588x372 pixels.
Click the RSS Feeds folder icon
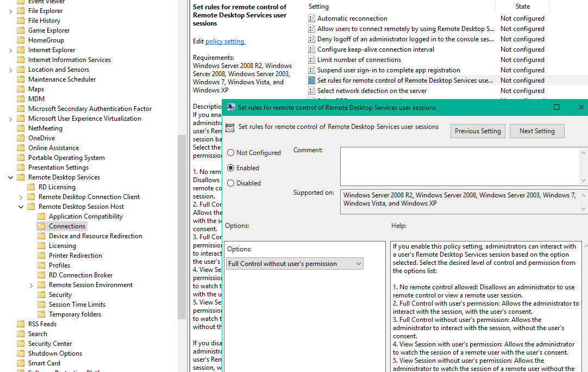(x=21, y=324)
